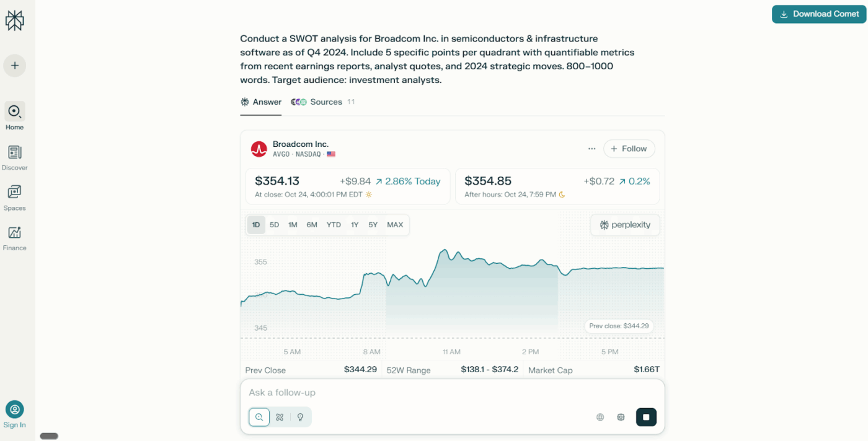Viewport: 868px width, 441px height.
Task: Open the Spaces section
Action: point(15,198)
